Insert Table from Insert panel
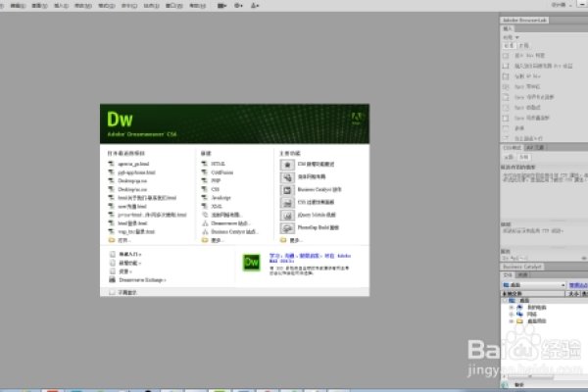 click(x=519, y=128)
